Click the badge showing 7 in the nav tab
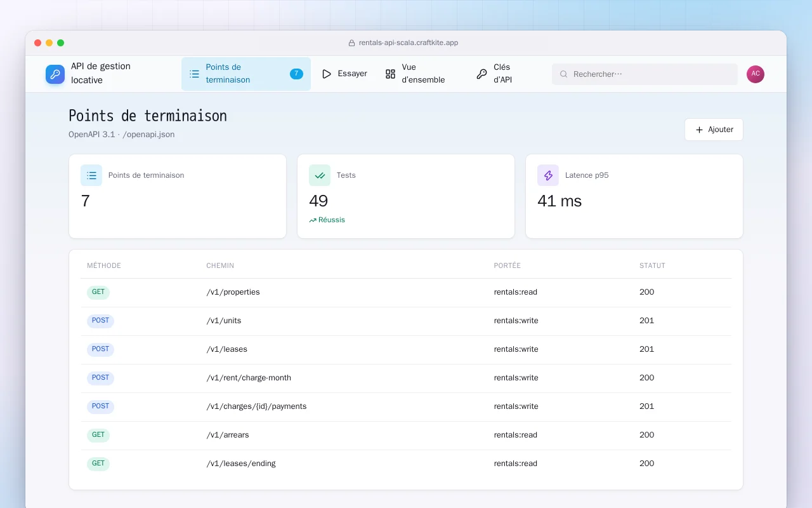Screen dimensions: 812x508 [296, 74]
